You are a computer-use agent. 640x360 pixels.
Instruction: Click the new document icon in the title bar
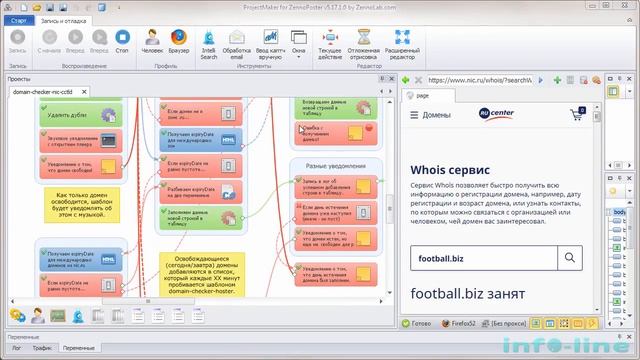point(24,7)
